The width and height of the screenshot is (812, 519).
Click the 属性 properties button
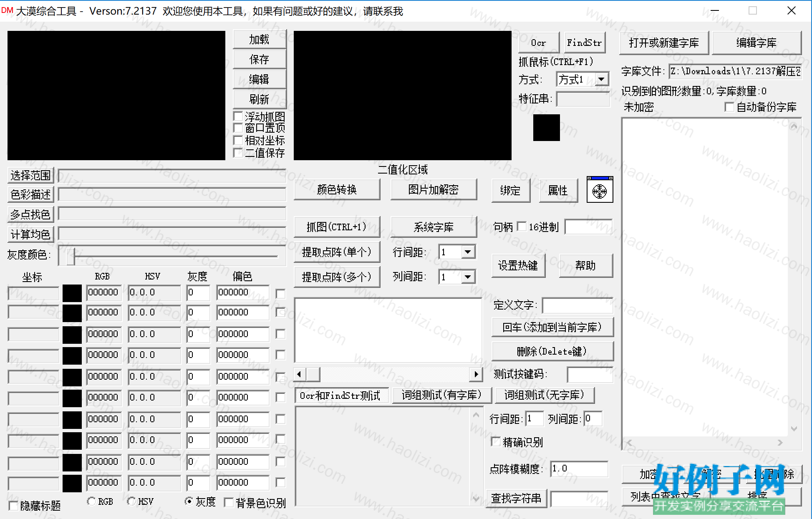coord(558,191)
